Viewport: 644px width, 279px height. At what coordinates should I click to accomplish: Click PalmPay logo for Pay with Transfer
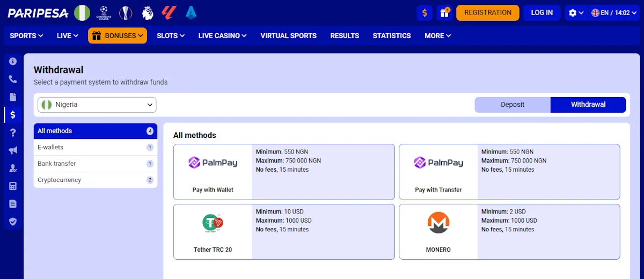coord(438,163)
